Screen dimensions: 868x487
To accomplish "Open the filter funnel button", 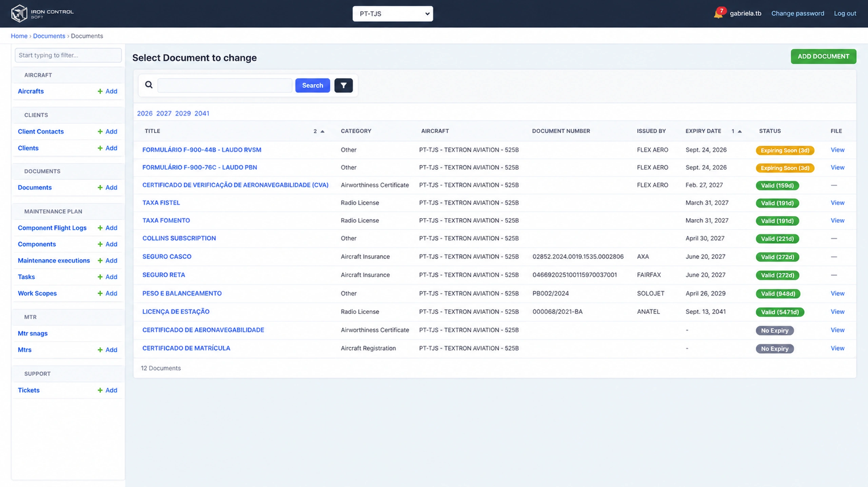I will click(x=343, y=85).
